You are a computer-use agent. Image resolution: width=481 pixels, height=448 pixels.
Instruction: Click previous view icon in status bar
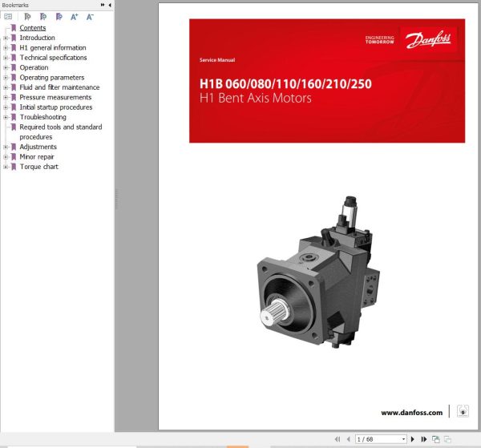coord(435,439)
